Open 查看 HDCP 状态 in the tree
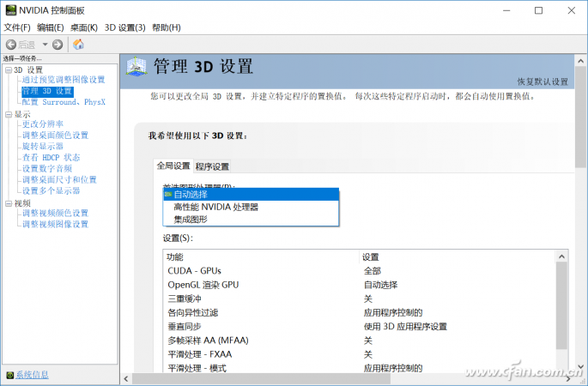 51,157
